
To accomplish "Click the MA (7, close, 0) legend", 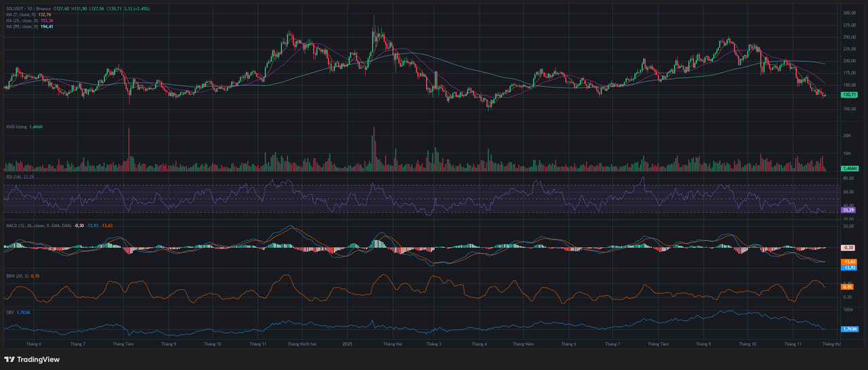I will pyautogui.click(x=21, y=15).
